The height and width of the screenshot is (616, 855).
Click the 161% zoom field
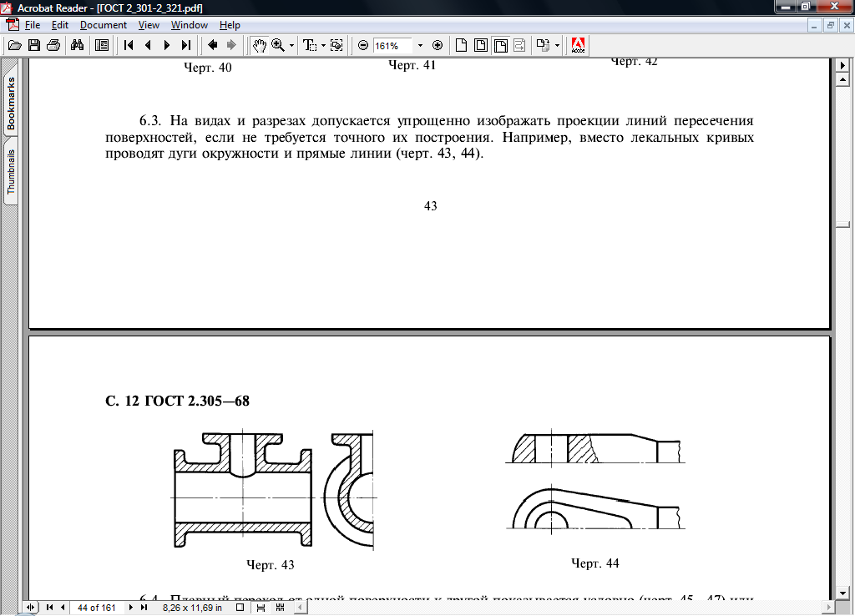tap(392, 46)
